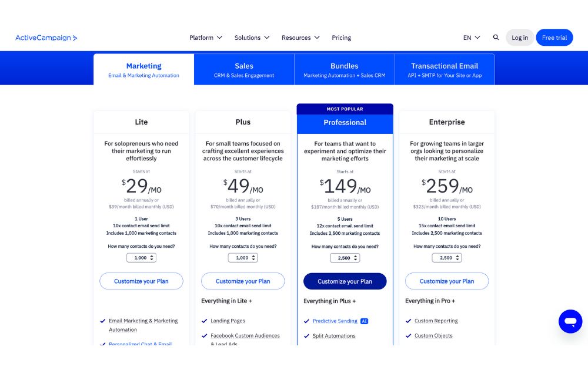The width and height of the screenshot is (588, 370).
Task: Customize your Plan for Plus
Action: [x=243, y=281]
